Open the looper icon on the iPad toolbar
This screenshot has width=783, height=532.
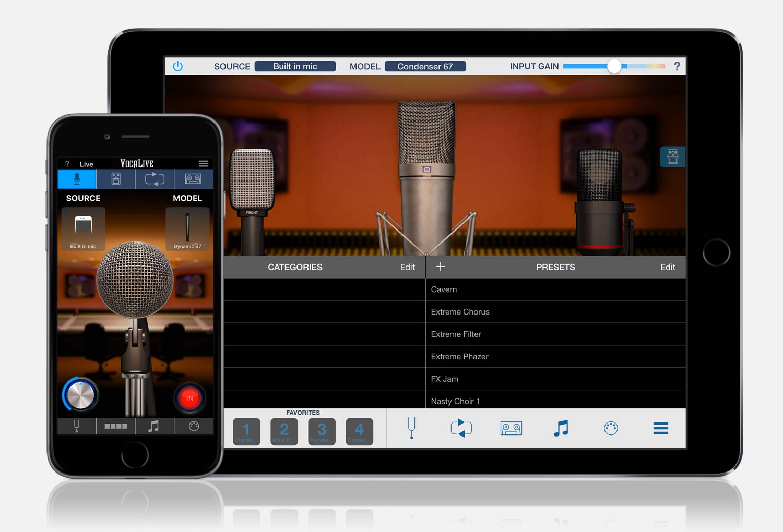pos(461,428)
